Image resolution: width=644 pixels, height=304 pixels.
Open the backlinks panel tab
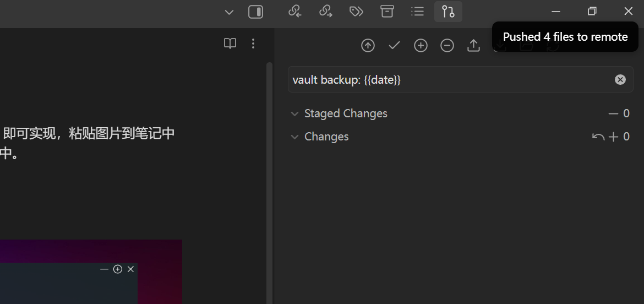click(295, 12)
